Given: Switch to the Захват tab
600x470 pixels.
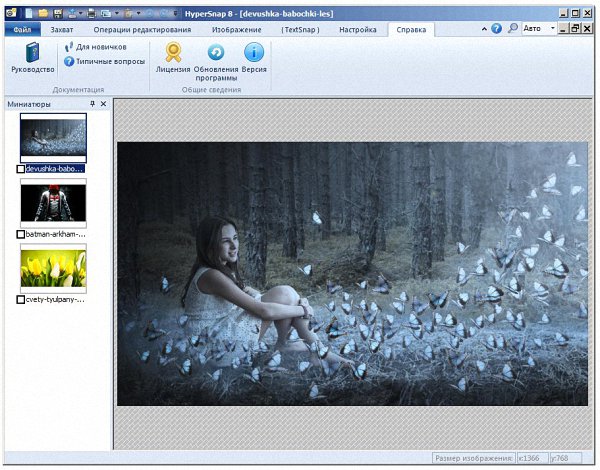Looking at the screenshot, I should click(x=62, y=30).
